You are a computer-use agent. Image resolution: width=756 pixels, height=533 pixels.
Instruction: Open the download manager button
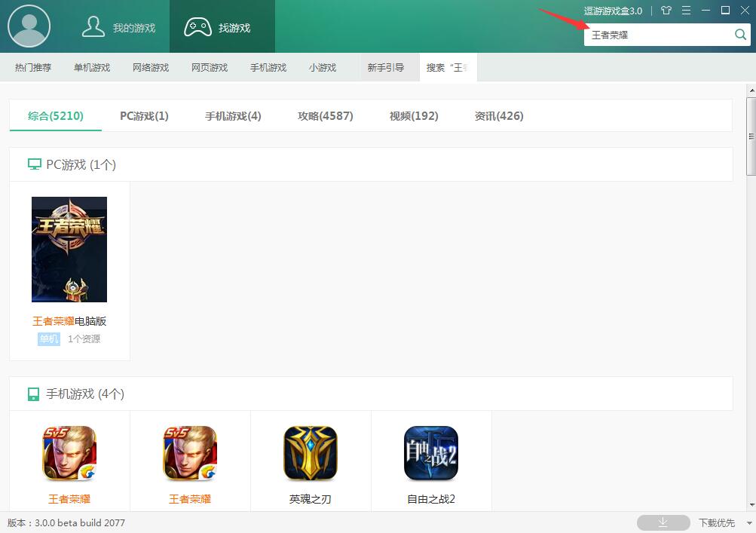pyautogui.click(x=663, y=522)
